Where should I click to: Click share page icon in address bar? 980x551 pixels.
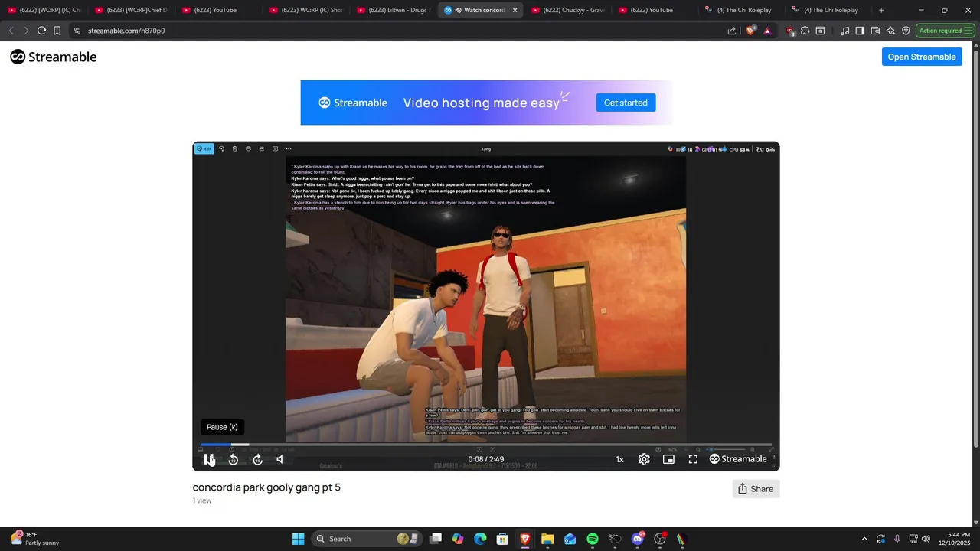coord(732,31)
